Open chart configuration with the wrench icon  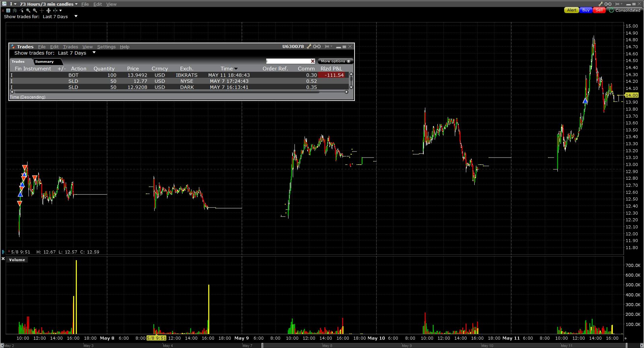pyautogui.click(x=601, y=4)
